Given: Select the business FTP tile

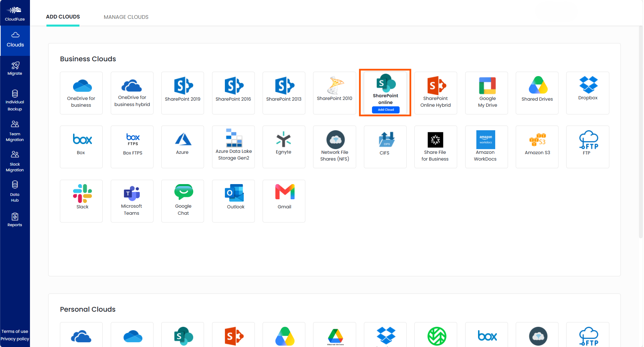Looking at the screenshot, I should [x=588, y=147].
